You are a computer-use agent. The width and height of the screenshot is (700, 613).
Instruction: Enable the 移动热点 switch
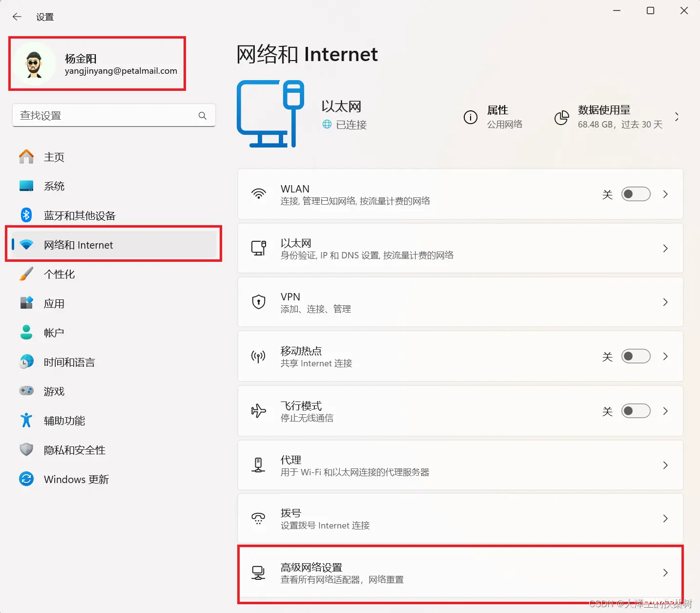pos(636,356)
